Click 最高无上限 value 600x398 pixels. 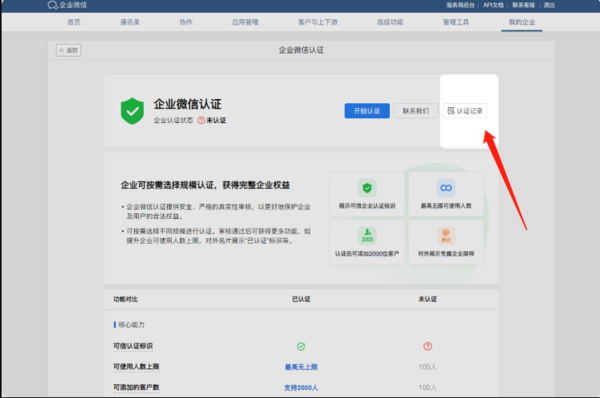pyautogui.click(x=301, y=367)
